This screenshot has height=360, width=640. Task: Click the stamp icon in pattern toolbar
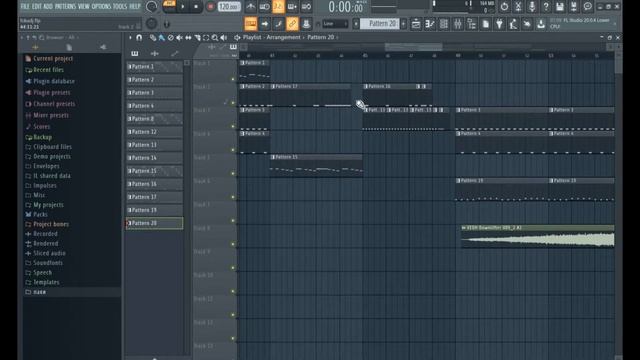coord(306,24)
